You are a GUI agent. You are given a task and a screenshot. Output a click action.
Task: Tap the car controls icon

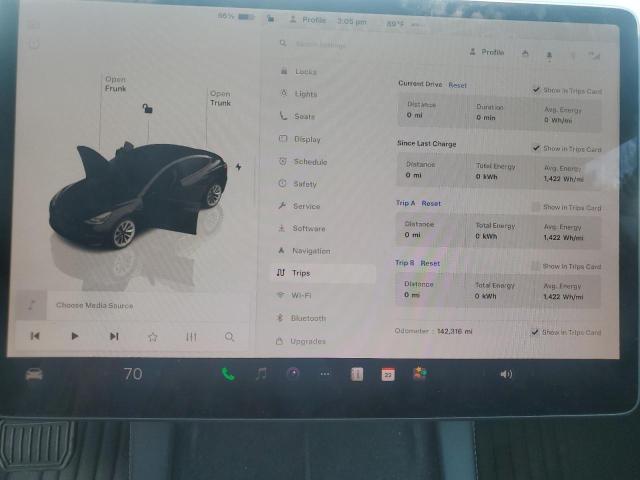34,374
